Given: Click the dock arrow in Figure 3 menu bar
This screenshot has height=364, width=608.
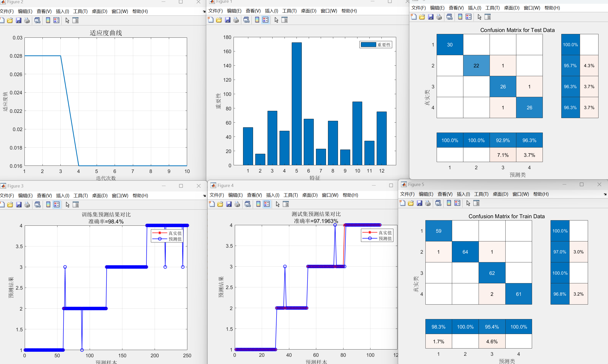Looking at the screenshot, I should (x=204, y=196).
